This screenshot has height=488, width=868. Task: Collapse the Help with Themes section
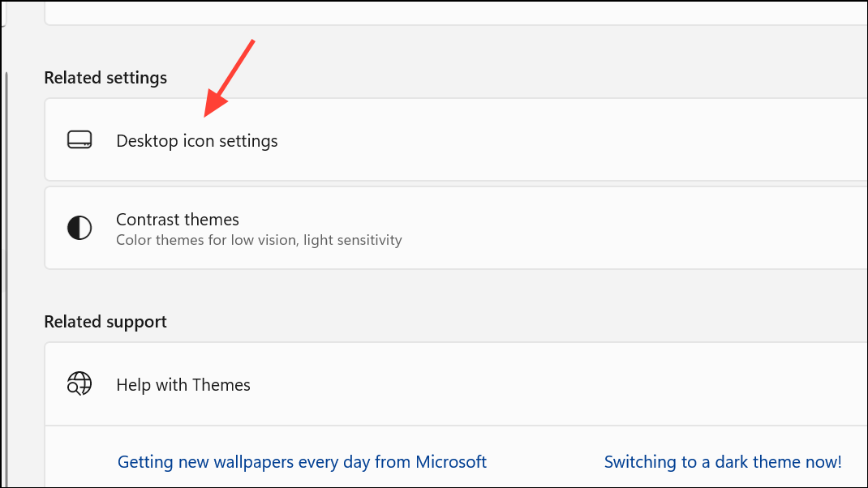pyautogui.click(x=487, y=384)
